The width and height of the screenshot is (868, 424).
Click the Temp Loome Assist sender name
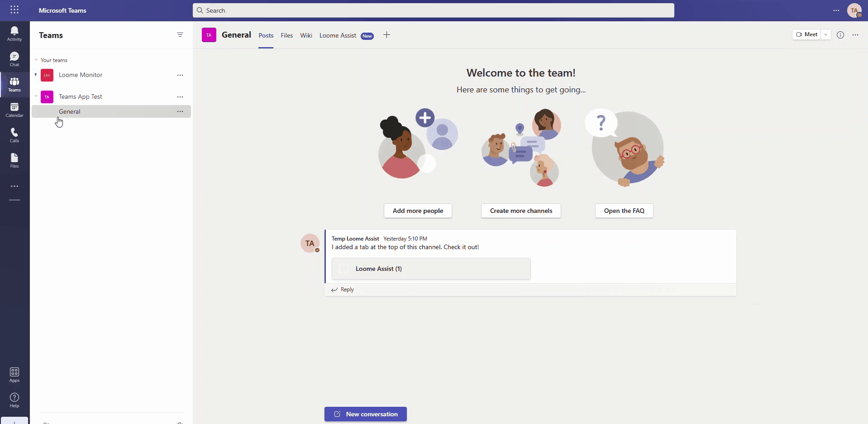click(x=355, y=239)
